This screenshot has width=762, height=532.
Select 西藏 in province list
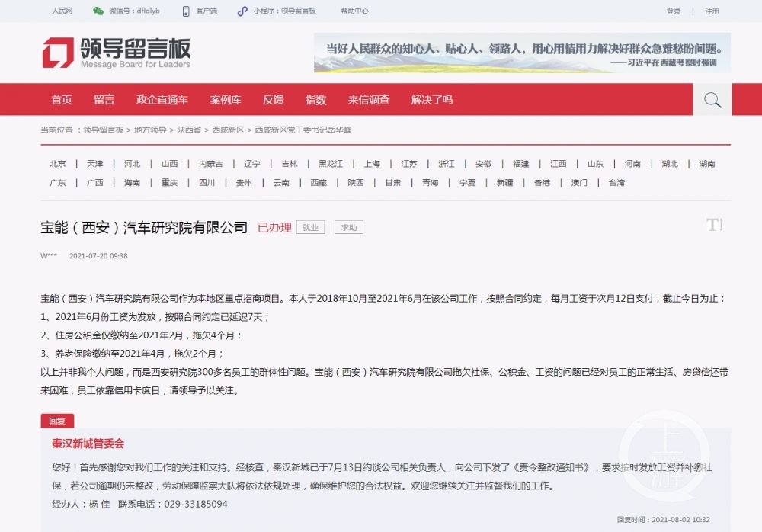pos(319,183)
